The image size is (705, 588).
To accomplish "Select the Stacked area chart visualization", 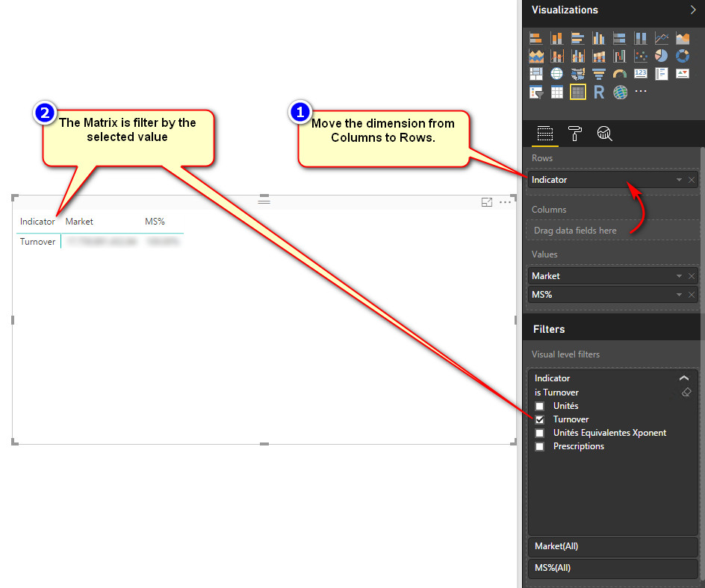I will pyautogui.click(x=535, y=56).
